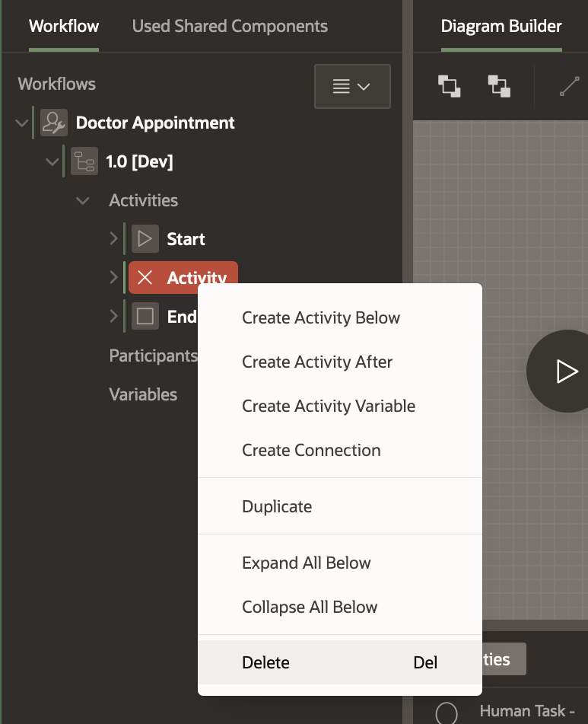Switch to Used Shared Components tab
Viewport: 588px width, 724px height.
coord(230,26)
